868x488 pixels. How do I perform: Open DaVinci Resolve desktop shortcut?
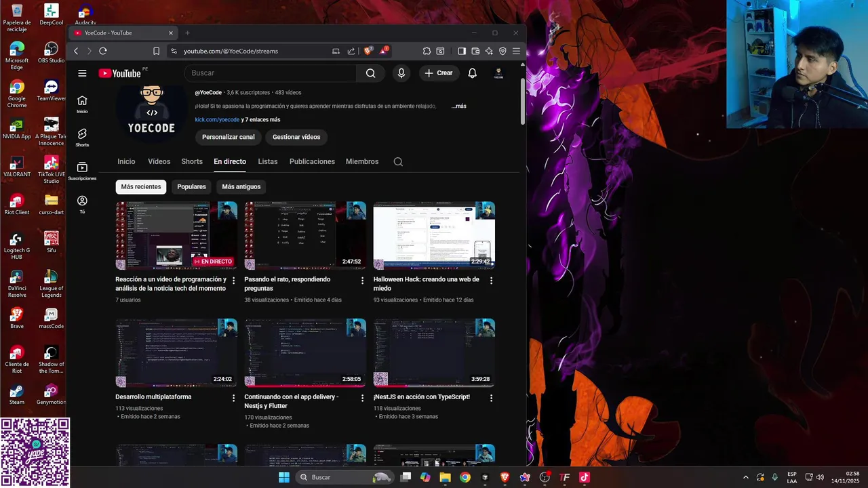click(17, 283)
